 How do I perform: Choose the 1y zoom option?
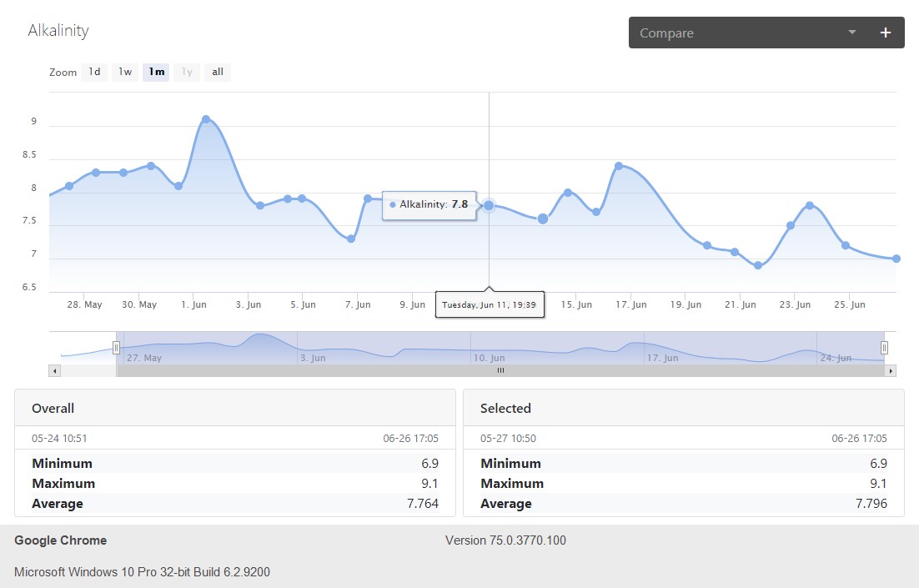click(187, 72)
